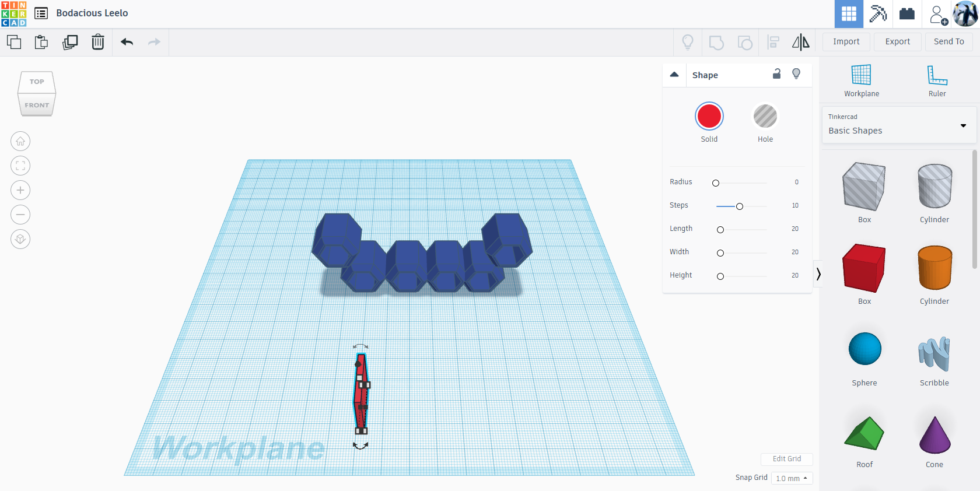The image size is (980, 491).
Task: Toggle perspective/orthographic view
Action: [x=20, y=239]
